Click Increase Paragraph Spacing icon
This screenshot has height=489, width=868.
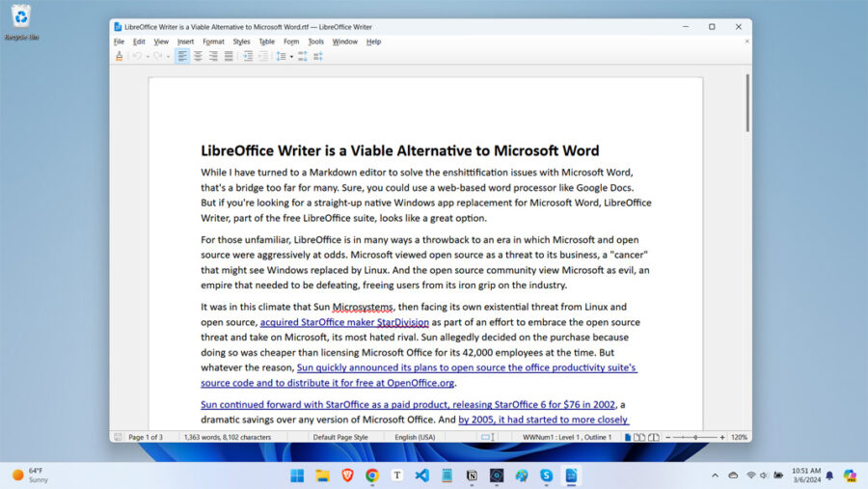(303, 56)
